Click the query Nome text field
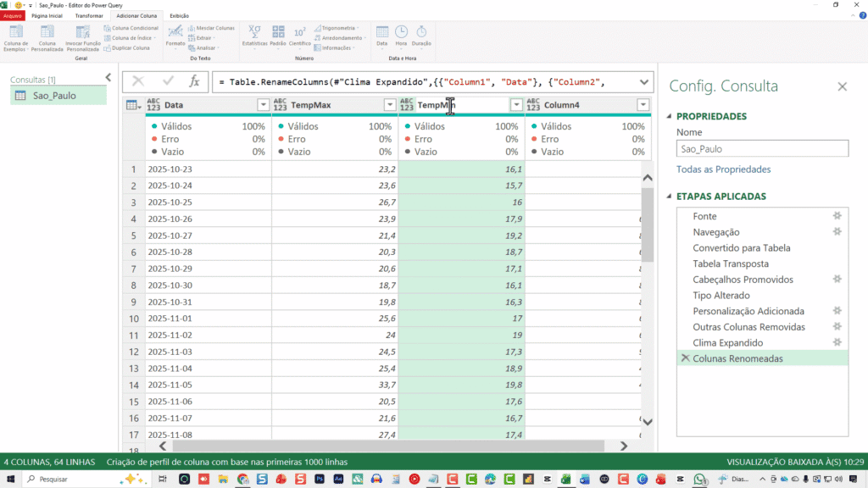The width and height of the screenshot is (868, 488). pos(761,148)
